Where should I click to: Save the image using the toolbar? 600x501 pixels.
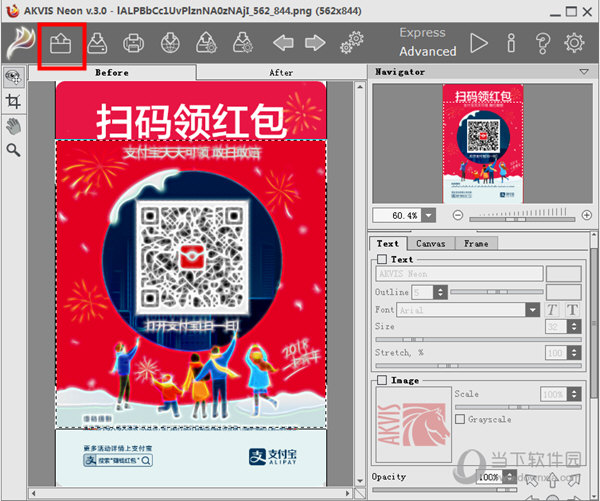97,43
